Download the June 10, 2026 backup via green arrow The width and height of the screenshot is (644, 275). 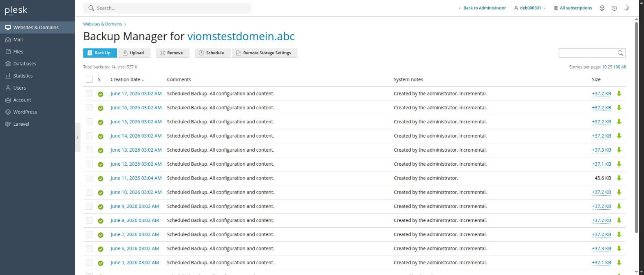(x=619, y=192)
